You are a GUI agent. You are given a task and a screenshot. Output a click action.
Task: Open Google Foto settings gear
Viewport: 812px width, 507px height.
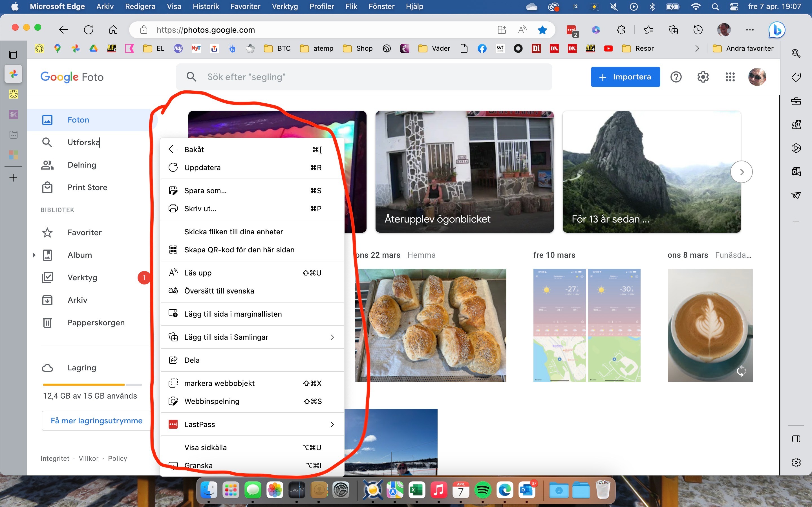coord(703,77)
